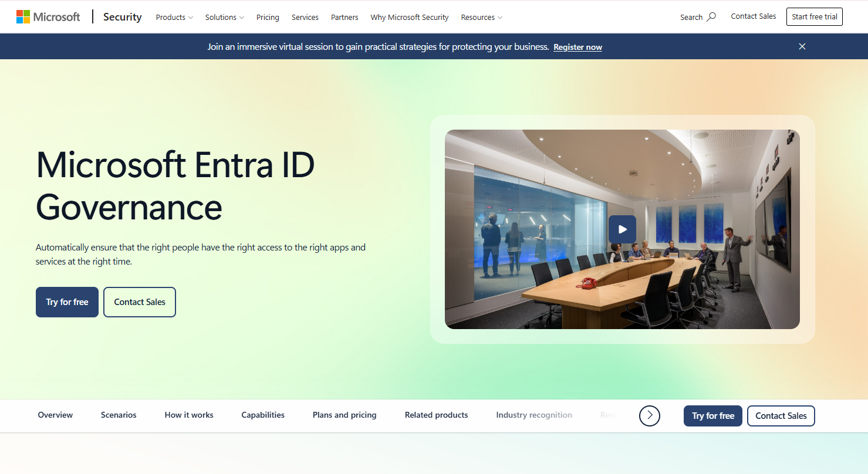Select the How it works tab
Viewport: 868px width, 474px height.
(189, 415)
